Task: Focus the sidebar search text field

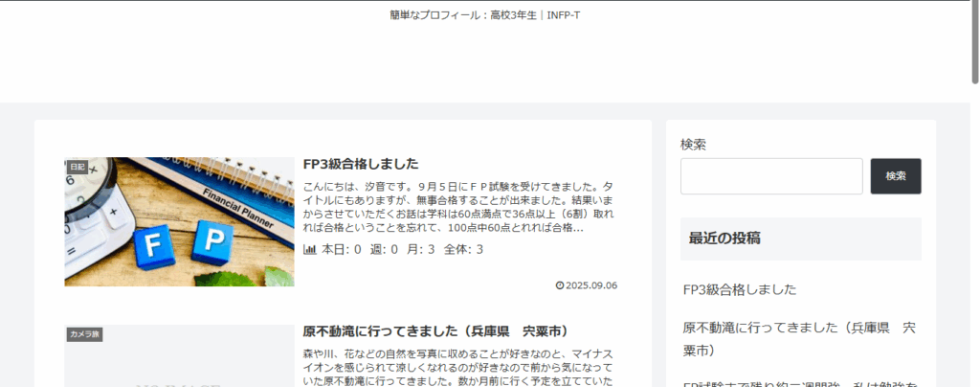Action: 770,176
